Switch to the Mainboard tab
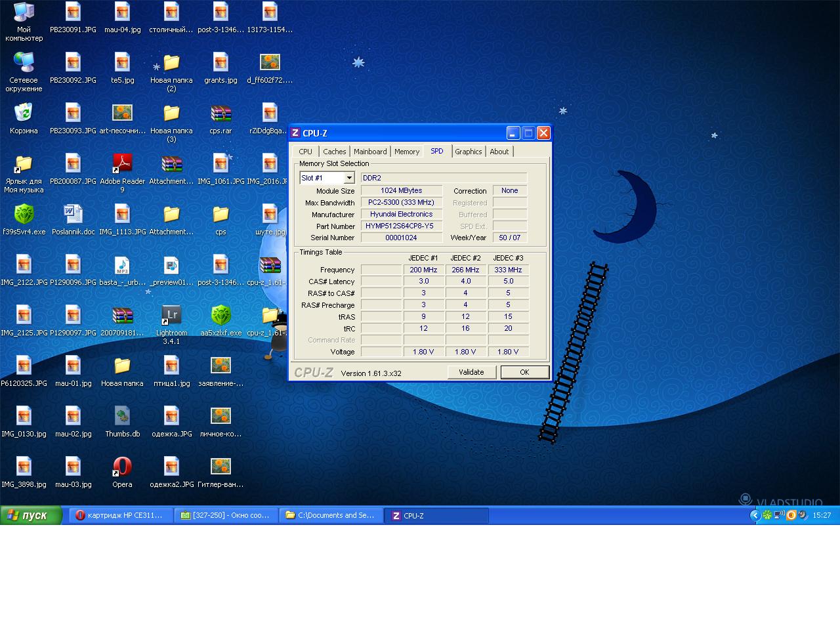Viewport: 840px width, 630px height. click(370, 152)
